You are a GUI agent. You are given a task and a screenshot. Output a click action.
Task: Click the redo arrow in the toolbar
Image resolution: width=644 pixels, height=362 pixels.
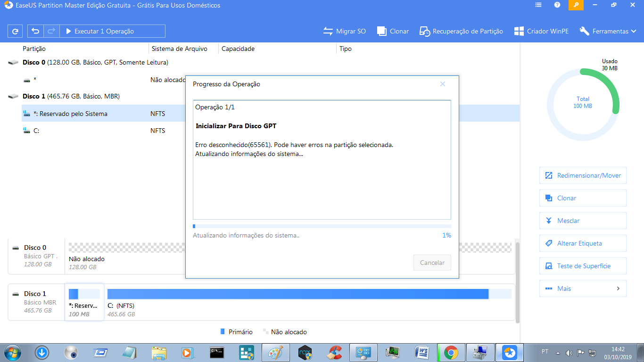click(51, 31)
